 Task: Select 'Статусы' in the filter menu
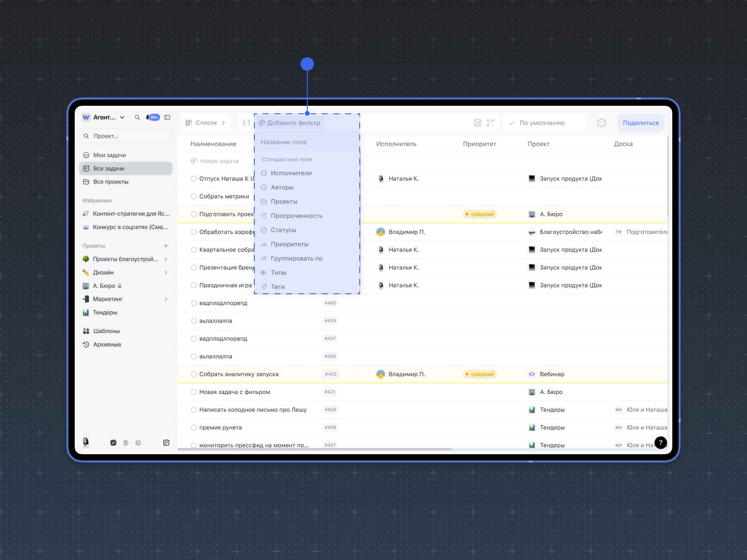283,230
